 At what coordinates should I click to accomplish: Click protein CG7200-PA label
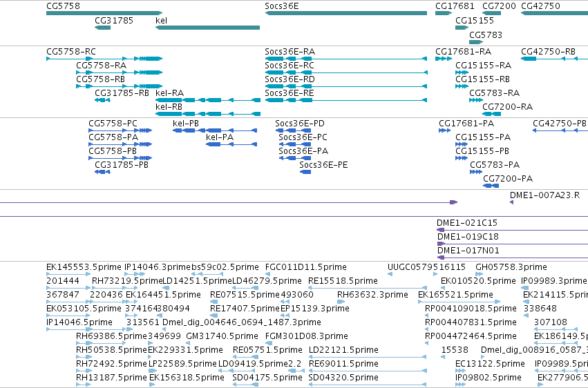[508, 179]
